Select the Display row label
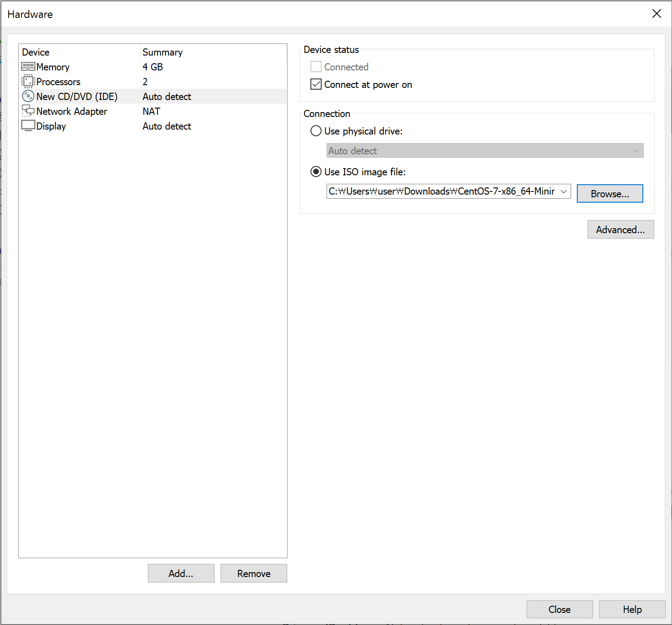672x625 pixels. (x=51, y=126)
